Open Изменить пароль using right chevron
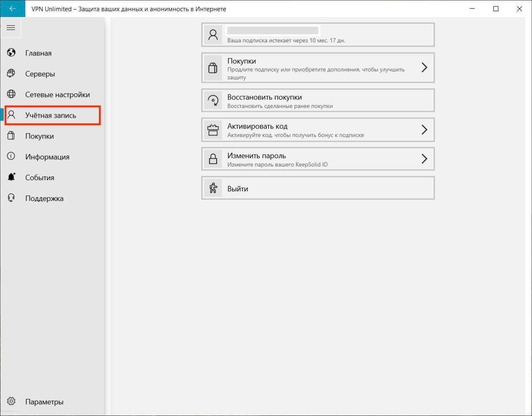532x416 pixels. coord(424,159)
